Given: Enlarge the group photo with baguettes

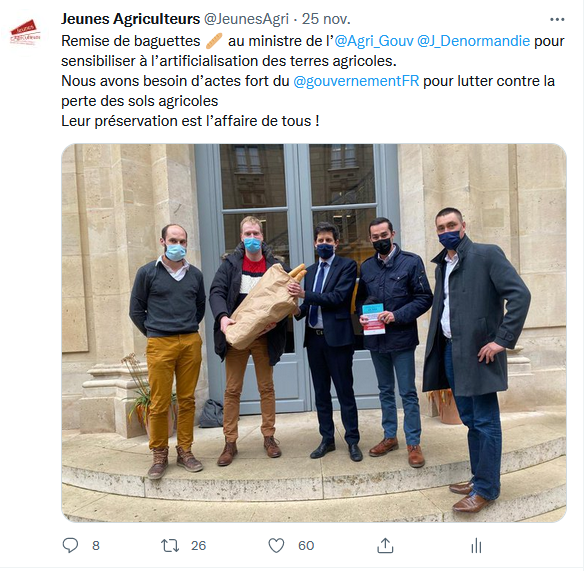Looking at the screenshot, I should 314,333.
